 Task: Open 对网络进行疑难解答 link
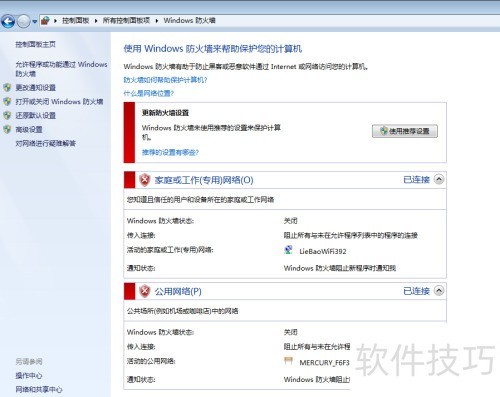click(x=46, y=144)
